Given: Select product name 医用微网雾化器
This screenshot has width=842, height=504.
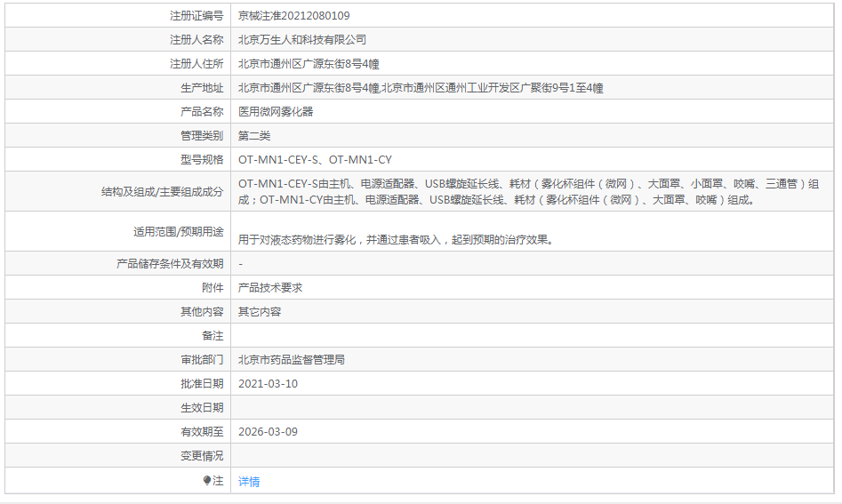Looking at the screenshot, I should coord(276,112).
